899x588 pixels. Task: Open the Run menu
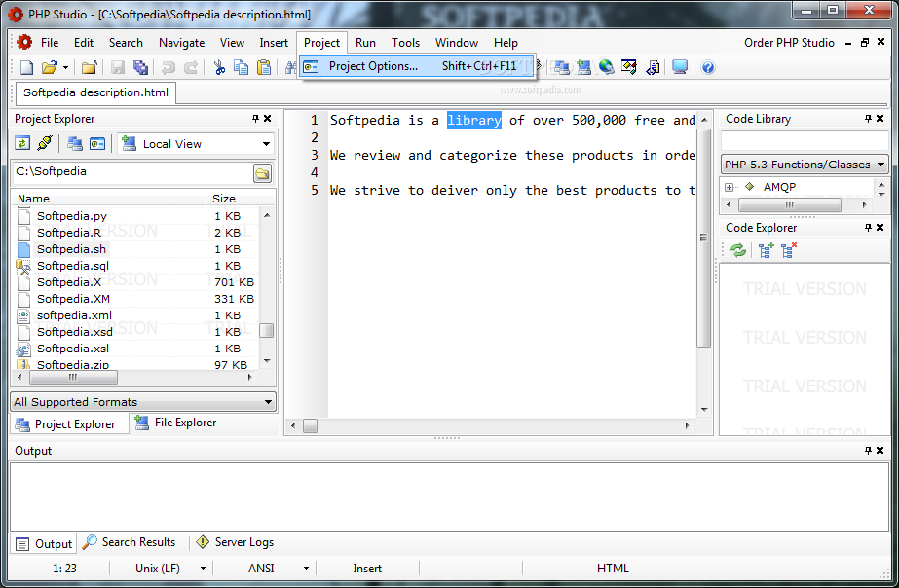(366, 43)
